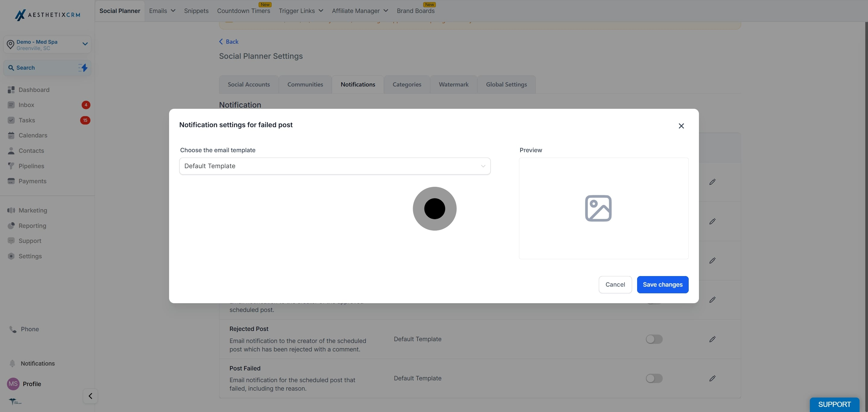868x412 pixels.
Task: Open the Default Template email dropdown
Action: [335, 166]
